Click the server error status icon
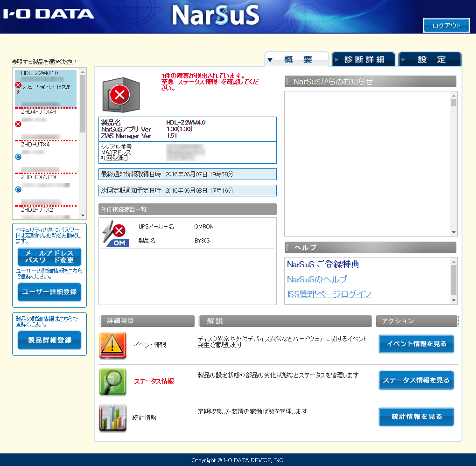The image size is (476, 466). point(121,95)
